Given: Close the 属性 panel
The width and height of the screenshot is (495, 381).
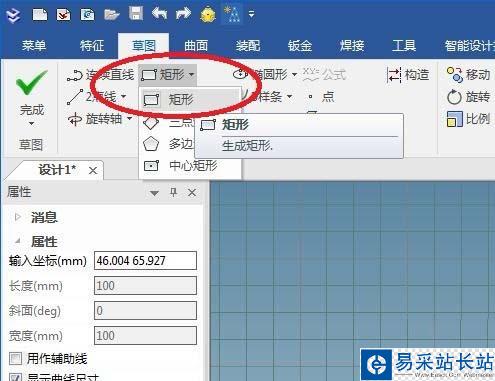Looking at the screenshot, I should 192,192.
